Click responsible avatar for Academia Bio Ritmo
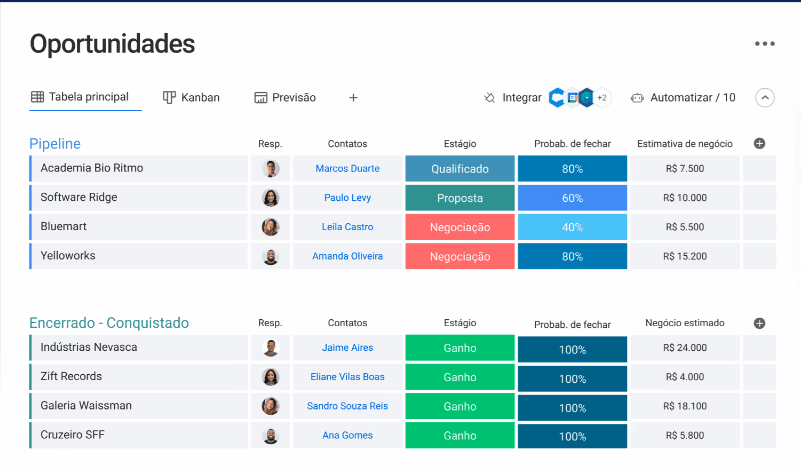The width and height of the screenshot is (801, 474). click(x=270, y=169)
